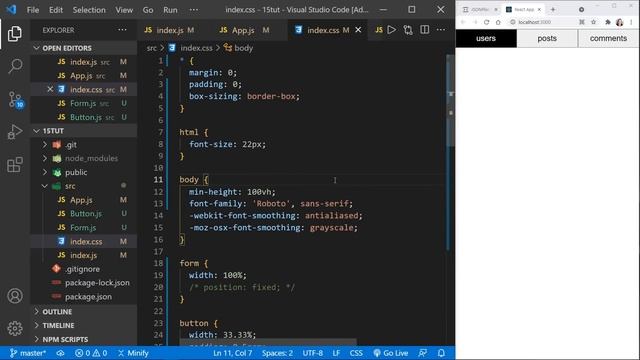Close the index.css editor tab
This screenshot has height=360, width=640.
pos(358,30)
